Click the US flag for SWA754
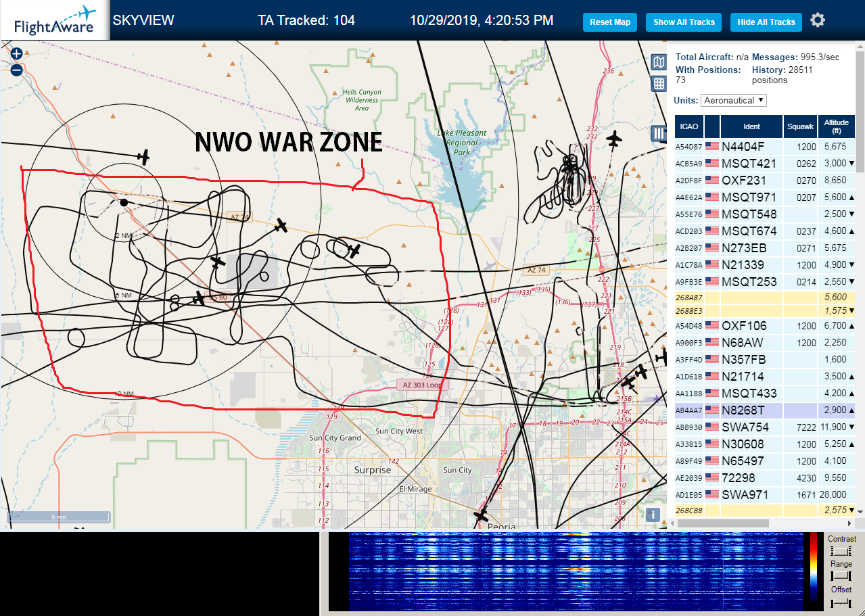This screenshot has height=616, width=865. [711, 427]
